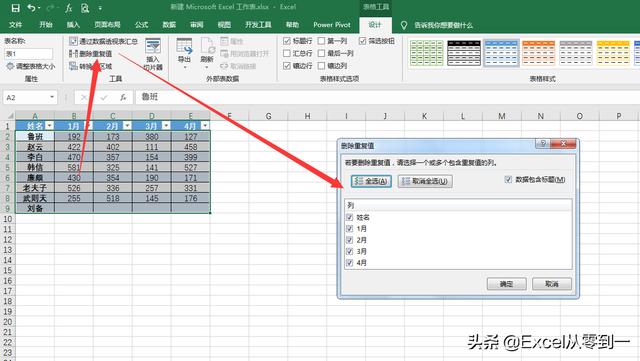The width and height of the screenshot is (640, 361).
Task: Toggle the Last Column checkbox
Action: tap(321, 53)
